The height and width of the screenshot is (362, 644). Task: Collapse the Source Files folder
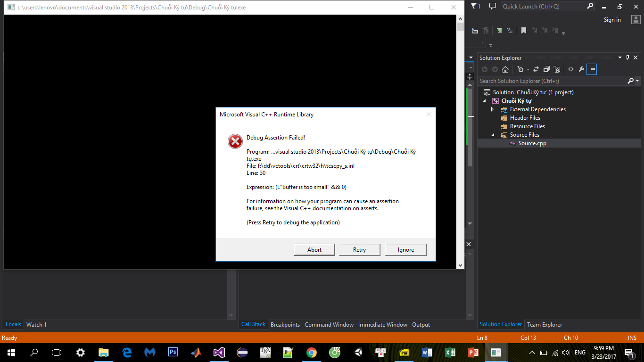[493, 135]
